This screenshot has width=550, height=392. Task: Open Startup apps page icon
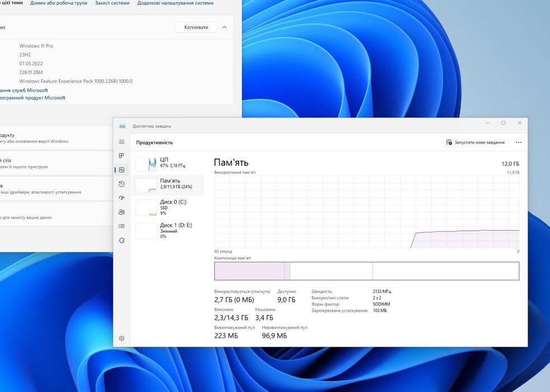click(122, 198)
